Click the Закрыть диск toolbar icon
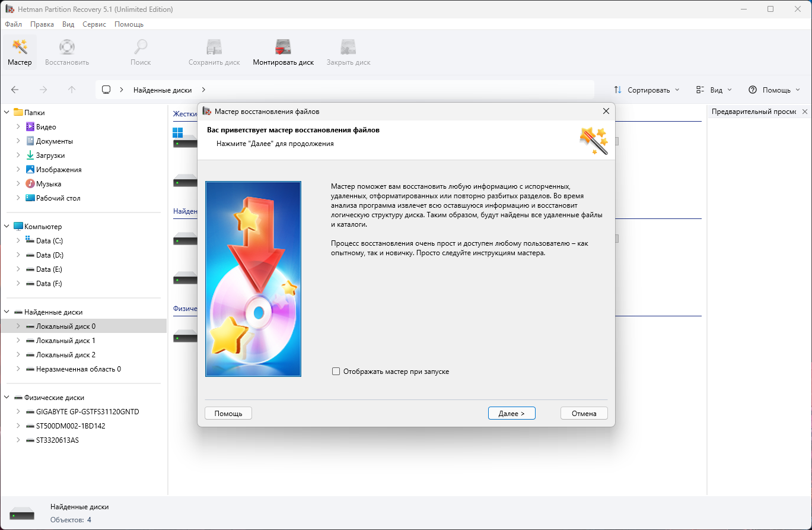Image resolution: width=812 pixels, height=530 pixels. [348, 47]
